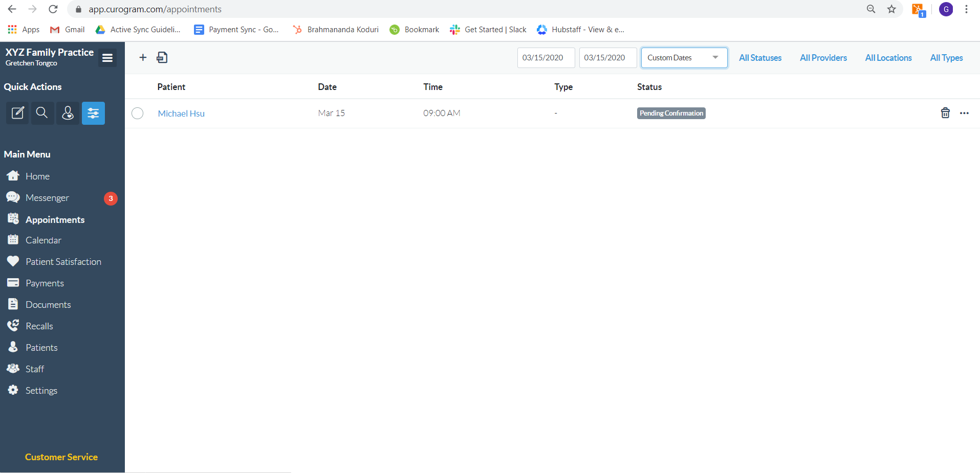Image resolution: width=980 pixels, height=473 pixels.
Task: Click the XYZ Family Practice title
Action: [x=50, y=52]
